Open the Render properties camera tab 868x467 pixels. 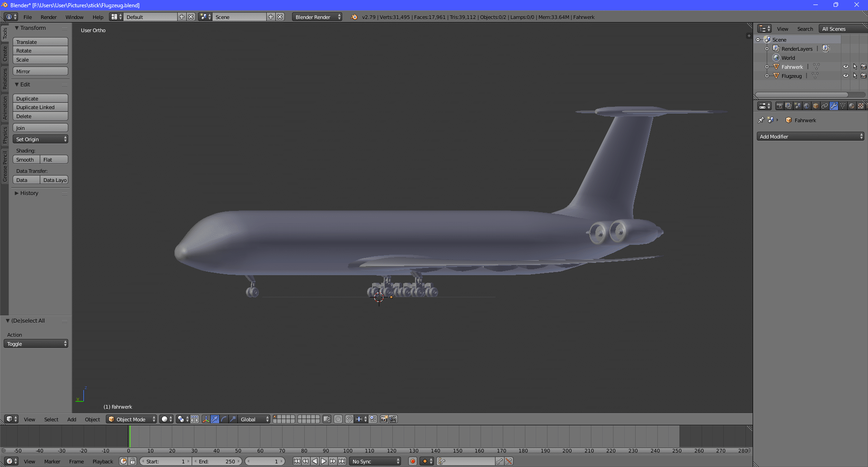coord(779,106)
